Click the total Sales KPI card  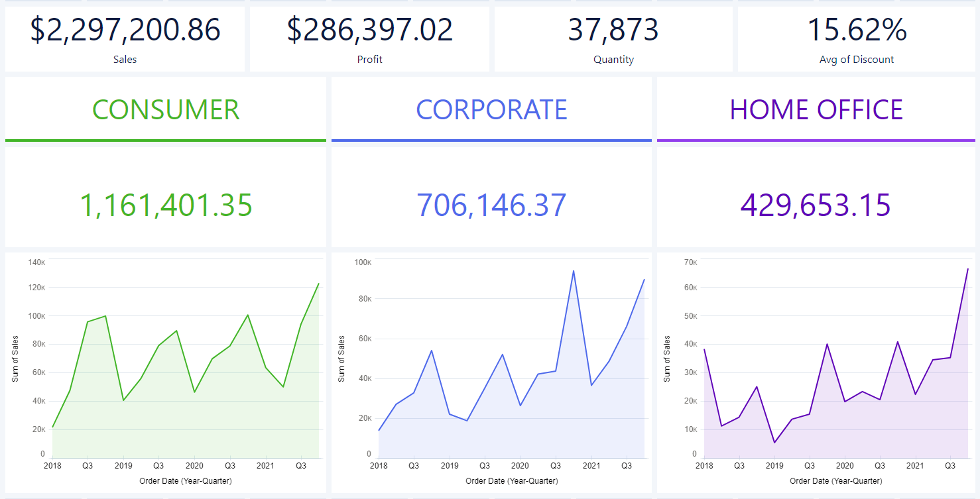click(125, 38)
